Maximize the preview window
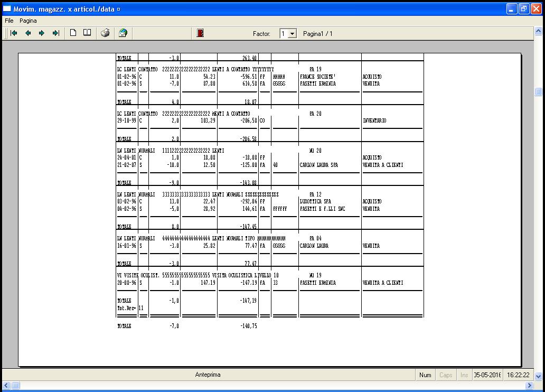 click(523, 9)
